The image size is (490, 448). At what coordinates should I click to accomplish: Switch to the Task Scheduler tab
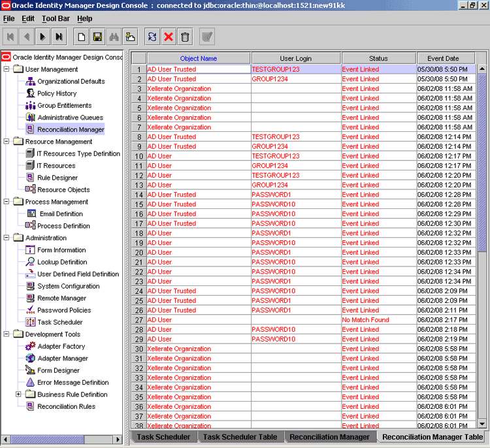pyautogui.click(x=163, y=437)
